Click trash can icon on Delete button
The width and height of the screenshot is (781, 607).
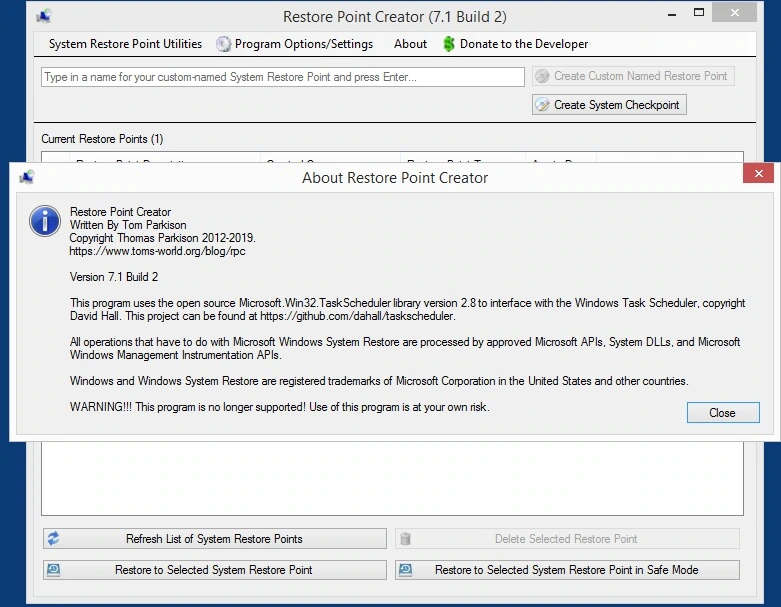(x=405, y=538)
